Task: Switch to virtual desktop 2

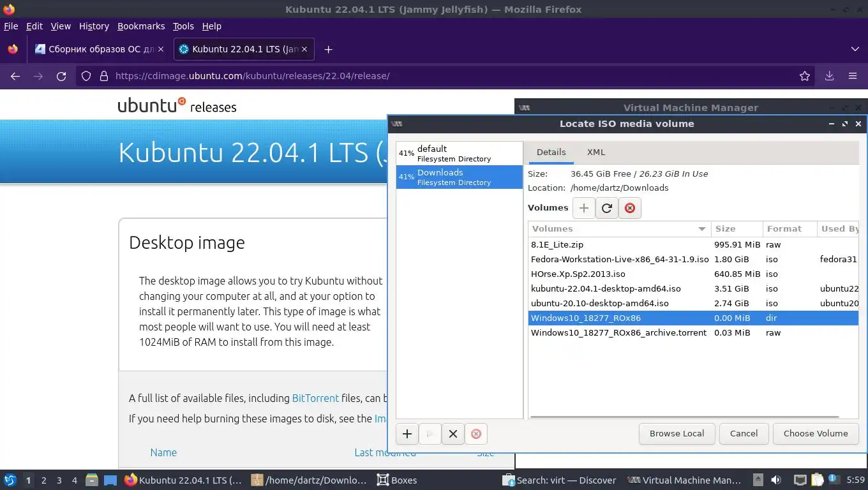Action: pos(43,480)
